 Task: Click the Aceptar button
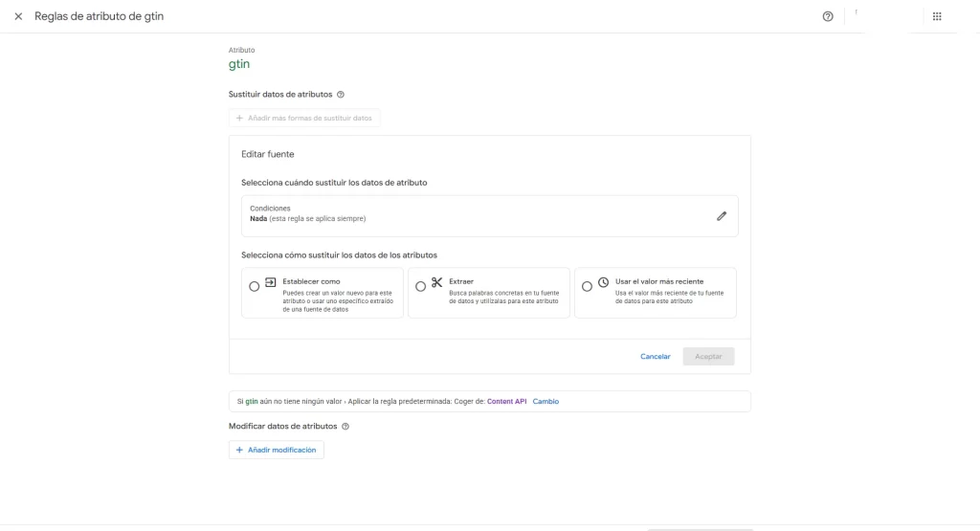708,356
